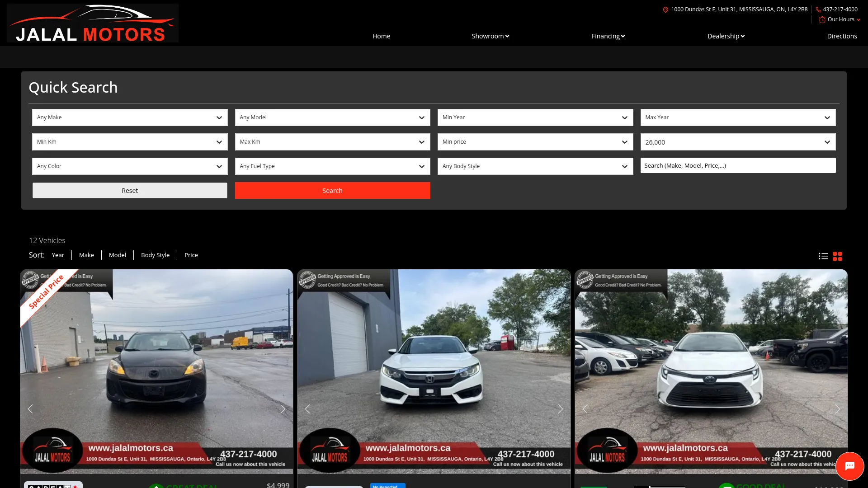Change the 26,000 max price dropdown

738,142
